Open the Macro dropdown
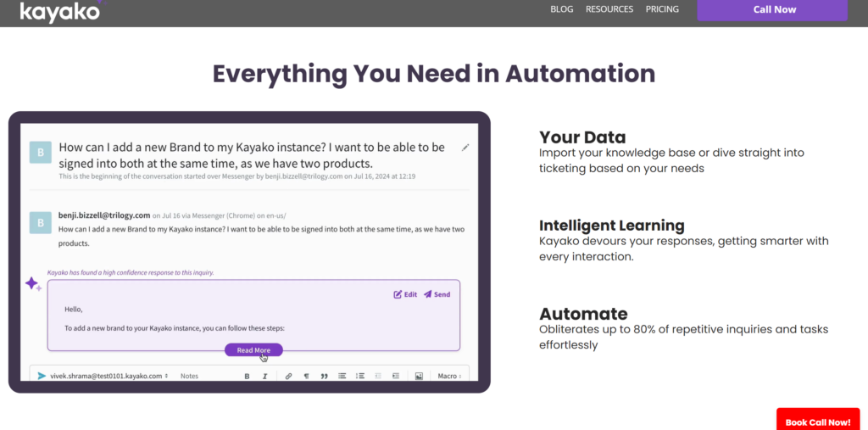This screenshot has height=430, width=868. (x=449, y=376)
